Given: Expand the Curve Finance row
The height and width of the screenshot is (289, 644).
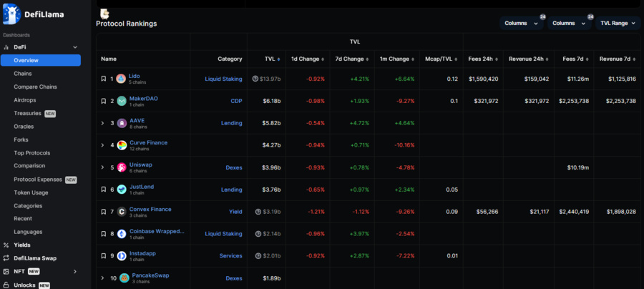Looking at the screenshot, I should click(x=102, y=145).
